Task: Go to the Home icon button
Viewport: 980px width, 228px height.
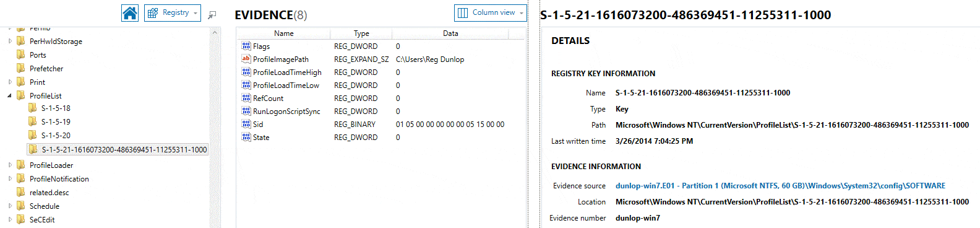Action: point(130,13)
